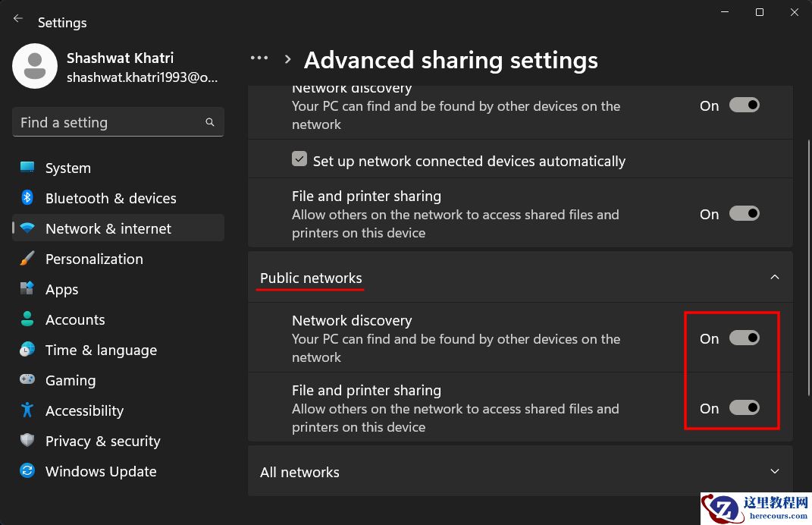Select the Gaming controller icon

coord(27,380)
